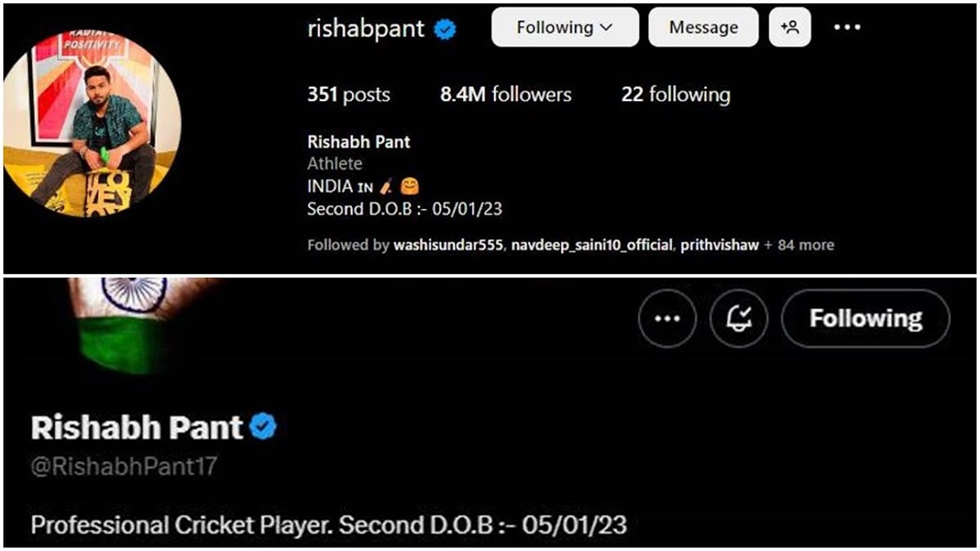Screen dimensions: 980x551
Task: Click the three-dot options icon on Instagram profile
Action: coord(847,27)
